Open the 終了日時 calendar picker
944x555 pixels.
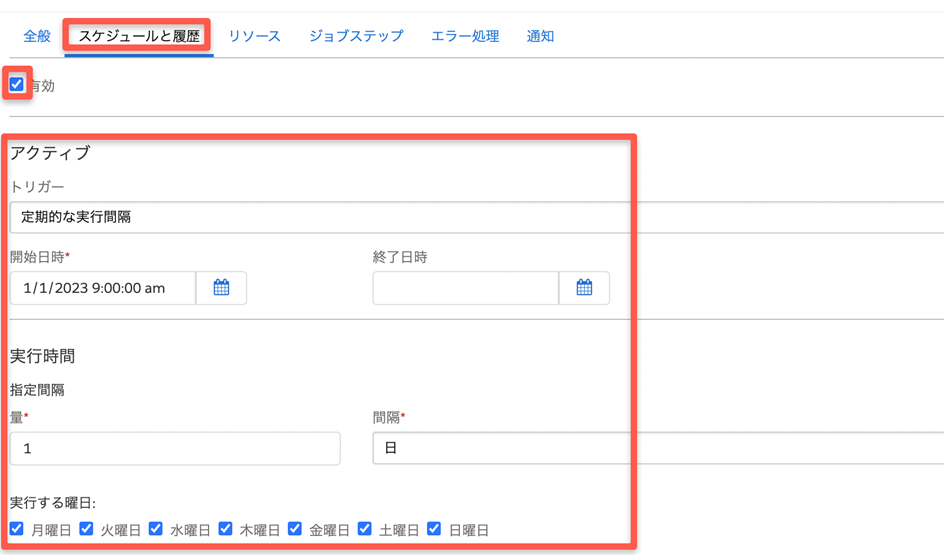[x=584, y=288]
